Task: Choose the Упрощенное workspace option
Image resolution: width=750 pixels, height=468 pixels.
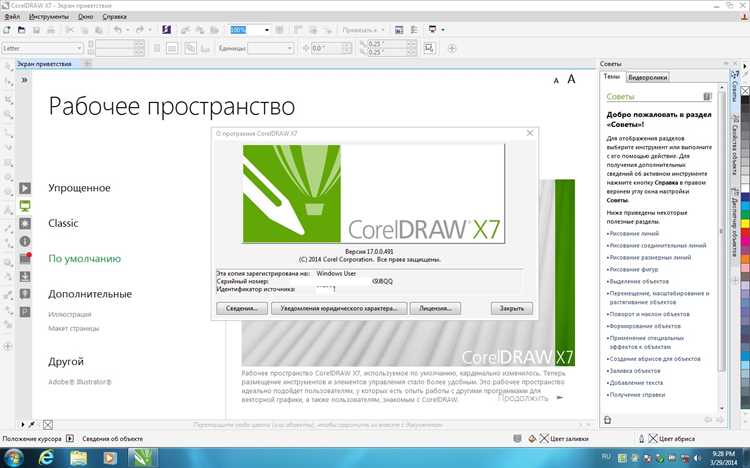Action: (79, 188)
